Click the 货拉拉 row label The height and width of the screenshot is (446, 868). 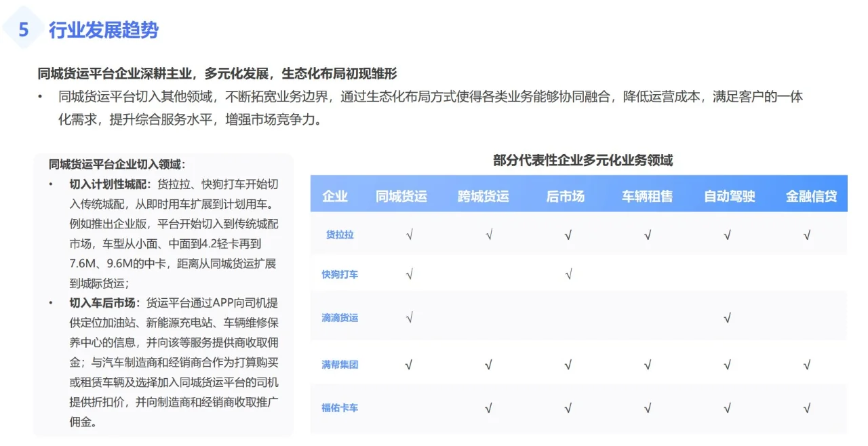(340, 235)
